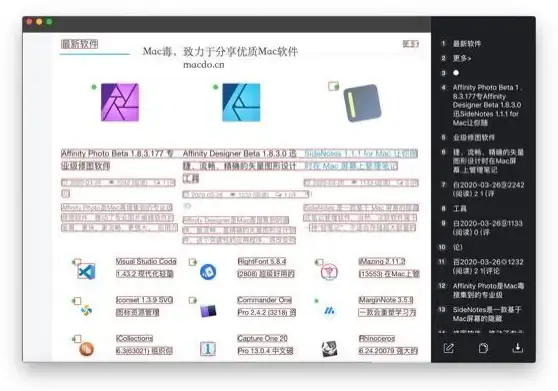558x391 pixels.
Task: Click the Commander One app icon
Action: pyautogui.click(x=208, y=311)
